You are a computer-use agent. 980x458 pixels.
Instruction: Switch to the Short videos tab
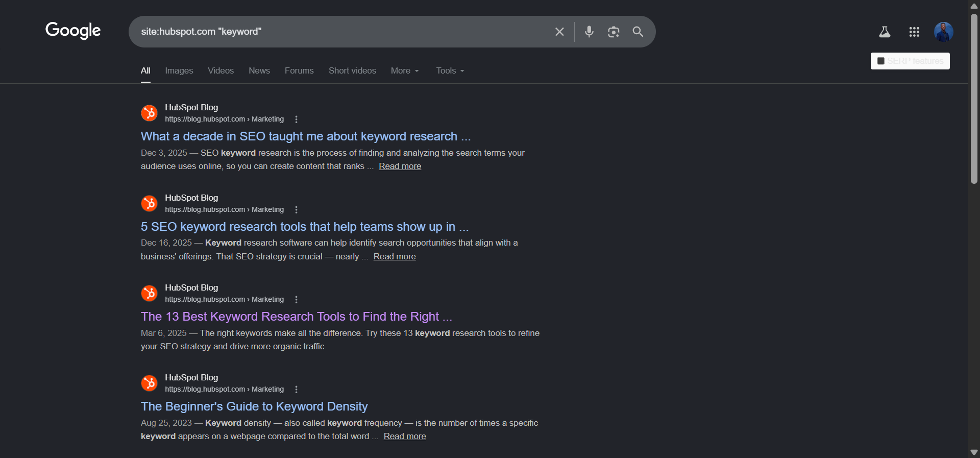(352, 71)
